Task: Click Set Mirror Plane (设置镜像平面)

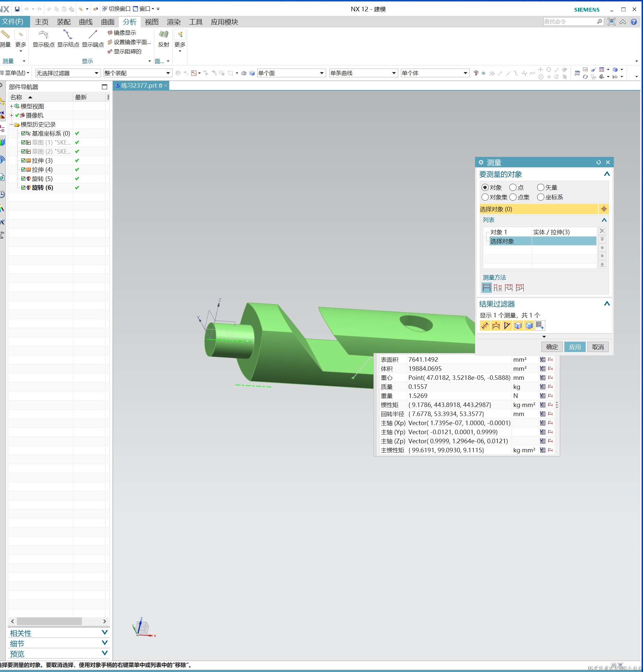Action: 129,42
